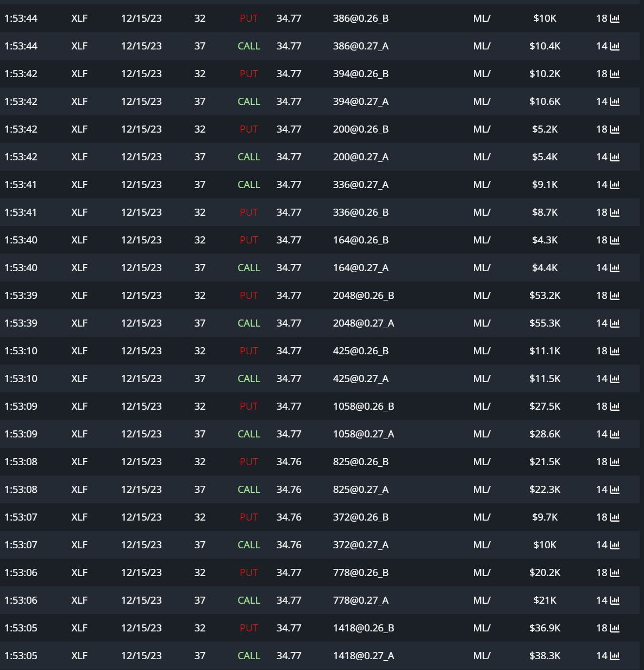Click the $5.2K premium cell

point(545,129)
